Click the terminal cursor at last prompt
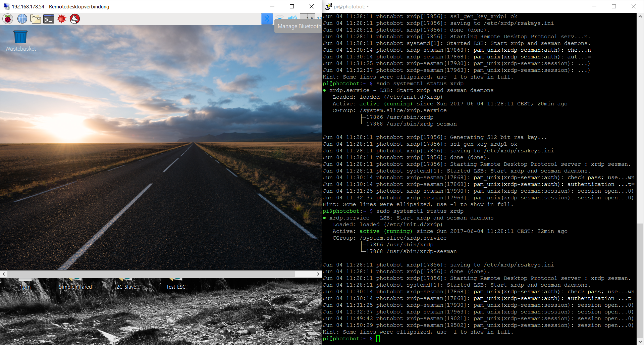 (x=378, y=339)
